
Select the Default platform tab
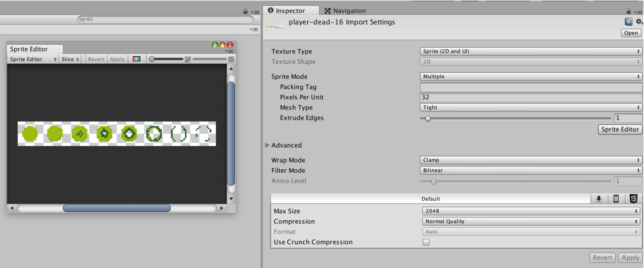(x=431, y=199)
